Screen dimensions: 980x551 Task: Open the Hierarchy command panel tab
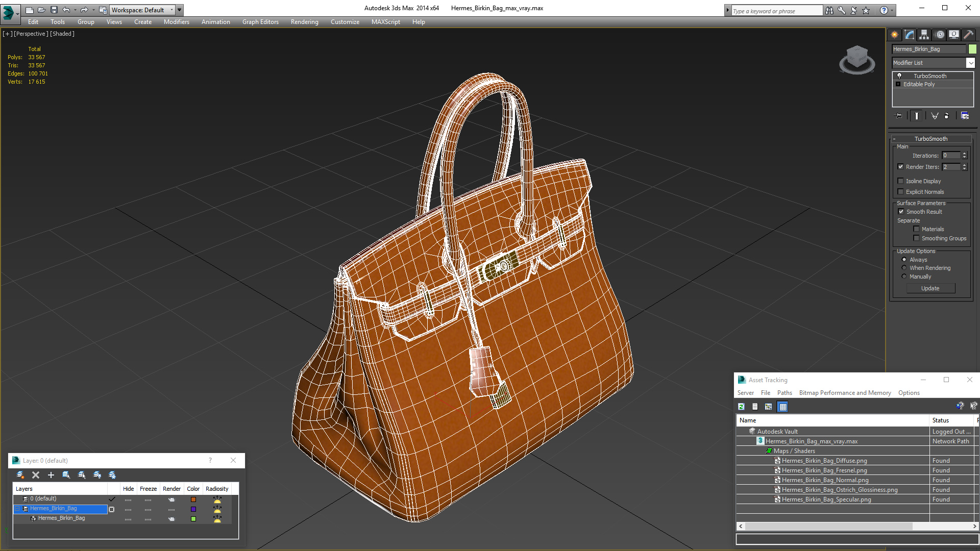click(924, 35)
